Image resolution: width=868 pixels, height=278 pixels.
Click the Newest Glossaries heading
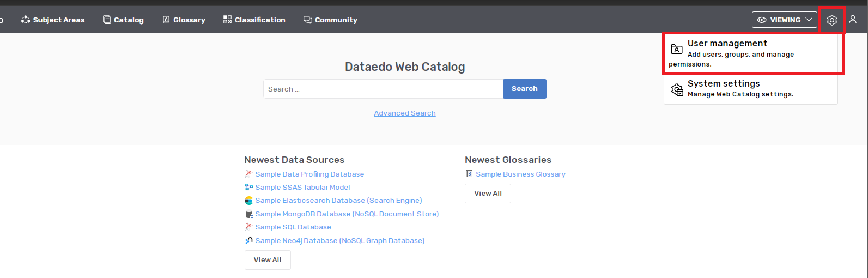[508, 160]
